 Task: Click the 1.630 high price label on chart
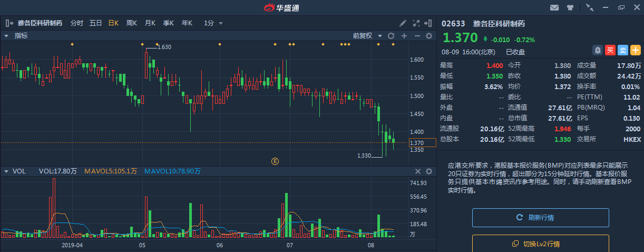pyautogui.click(x=164, y=47)
